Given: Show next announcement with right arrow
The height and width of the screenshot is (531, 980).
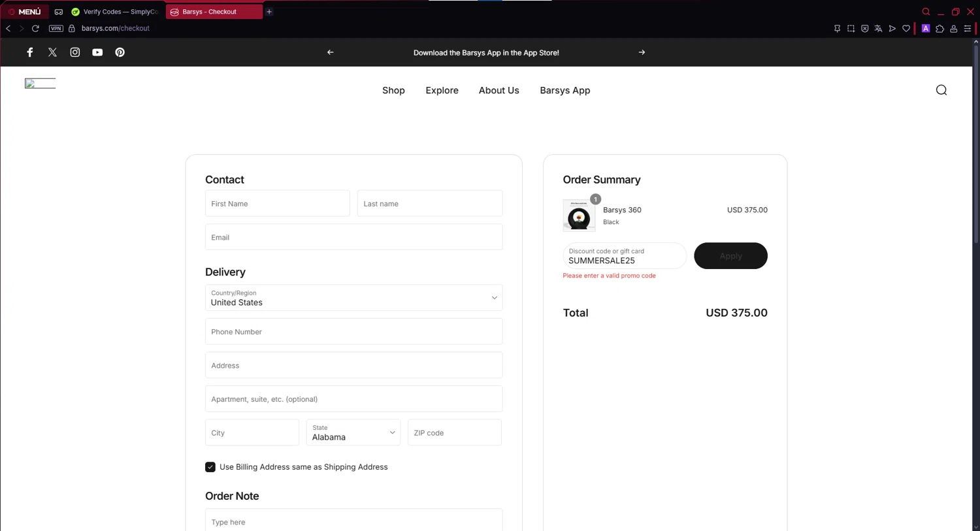Looking at the screenshot, I should tap(642, 52).
